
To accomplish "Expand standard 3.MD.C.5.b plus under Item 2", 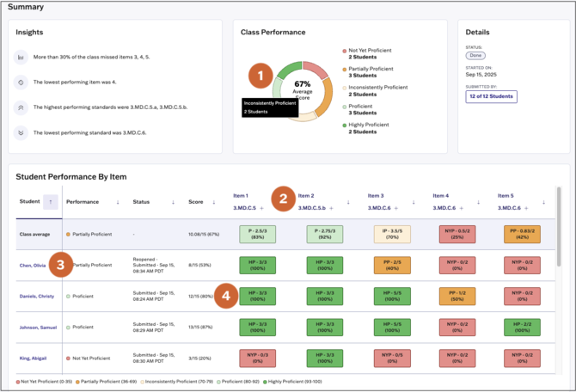I will (x=331, y=208).
